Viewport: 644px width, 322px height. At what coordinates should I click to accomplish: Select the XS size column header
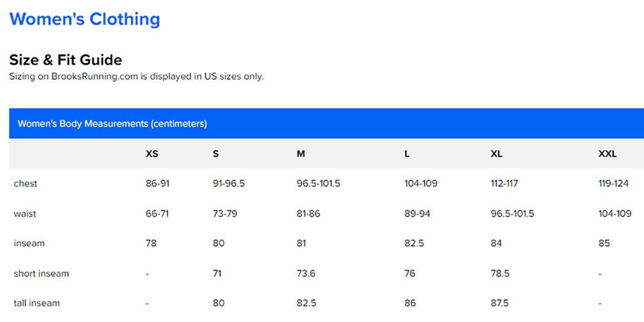(x=151, y=154)
